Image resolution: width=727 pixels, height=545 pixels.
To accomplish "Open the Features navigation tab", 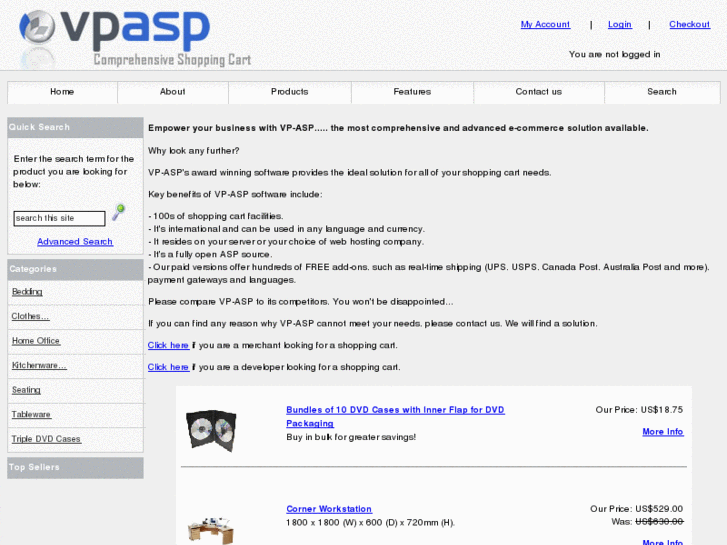I will 412,92.
